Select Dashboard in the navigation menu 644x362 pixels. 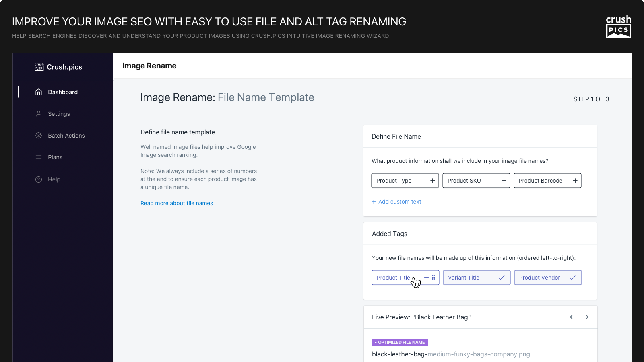tap(63, 92)
